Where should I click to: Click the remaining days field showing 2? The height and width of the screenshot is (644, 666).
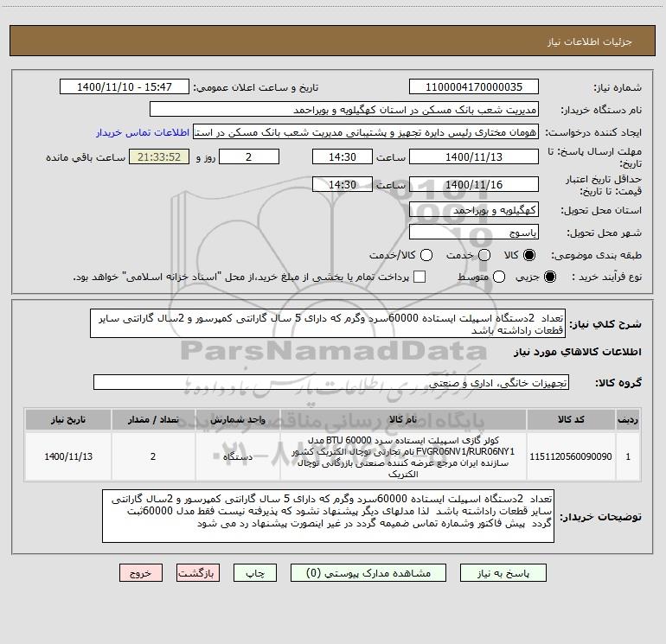click(x=249, y=156)
